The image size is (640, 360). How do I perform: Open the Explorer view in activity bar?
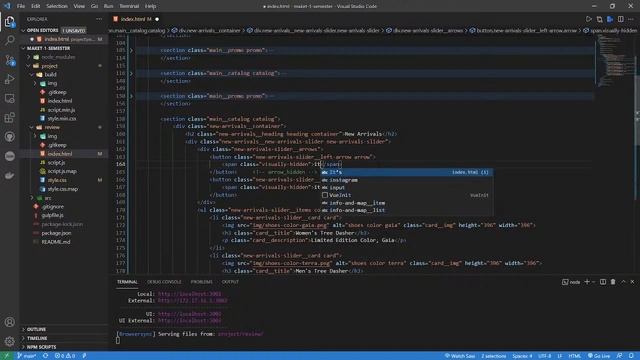coord(9,21)
